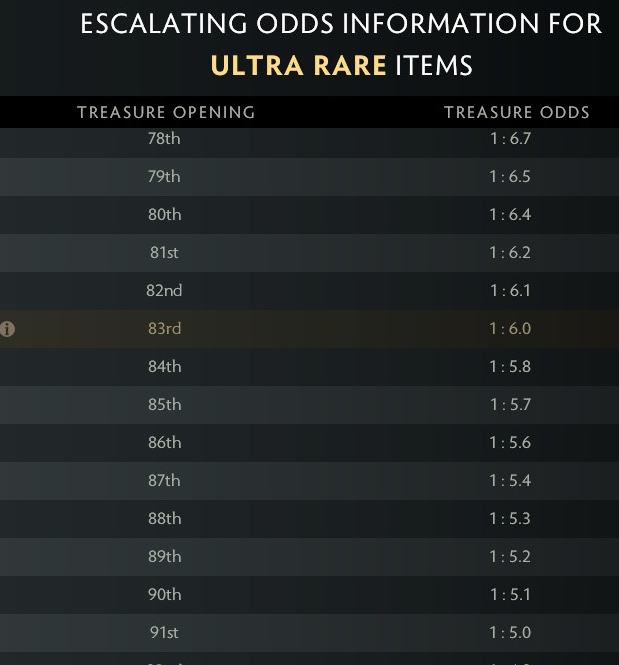The height and width of the screenshot is (665, 619).
Task: Select the 79th treasure opening row
Action: coord(310,176)
